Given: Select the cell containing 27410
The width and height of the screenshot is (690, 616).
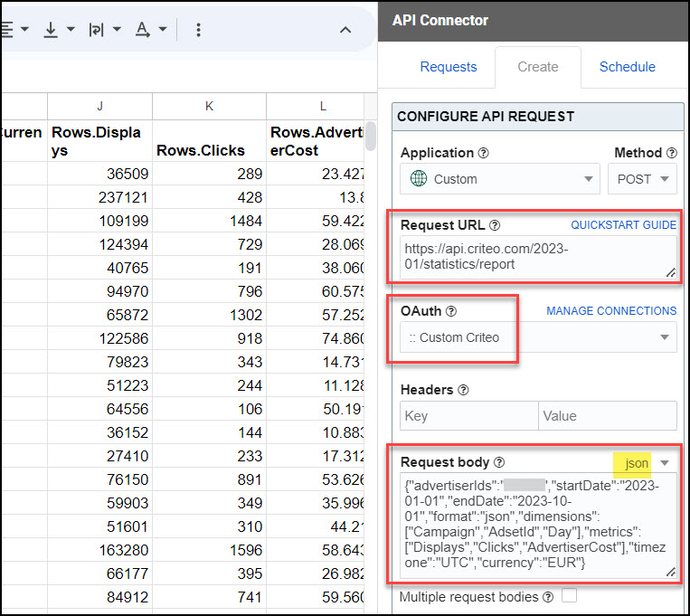Looking at the screenshot, I should tap(99, 456).
